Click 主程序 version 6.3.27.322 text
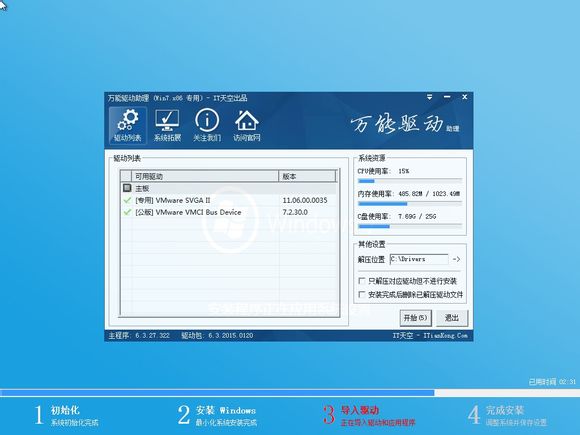Image resolution: width=580 pixels, height=435 pixels. [139, 335]
